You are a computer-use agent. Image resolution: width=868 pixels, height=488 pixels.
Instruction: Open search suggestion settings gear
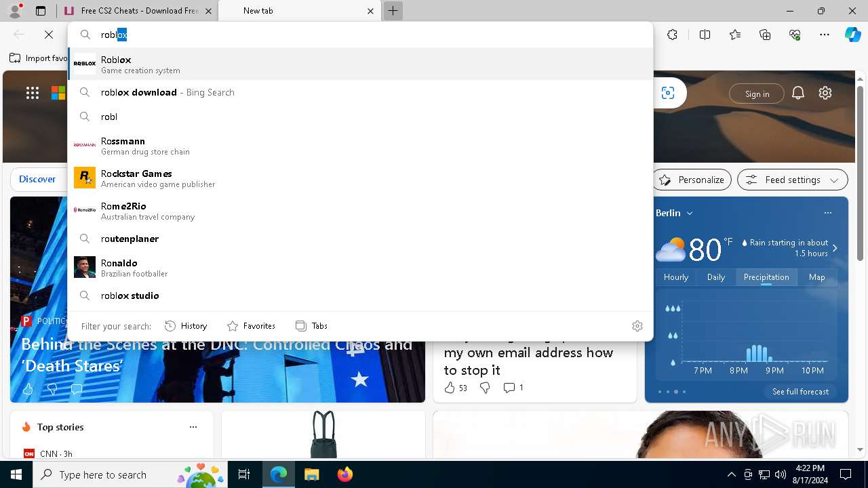(637, 326)
